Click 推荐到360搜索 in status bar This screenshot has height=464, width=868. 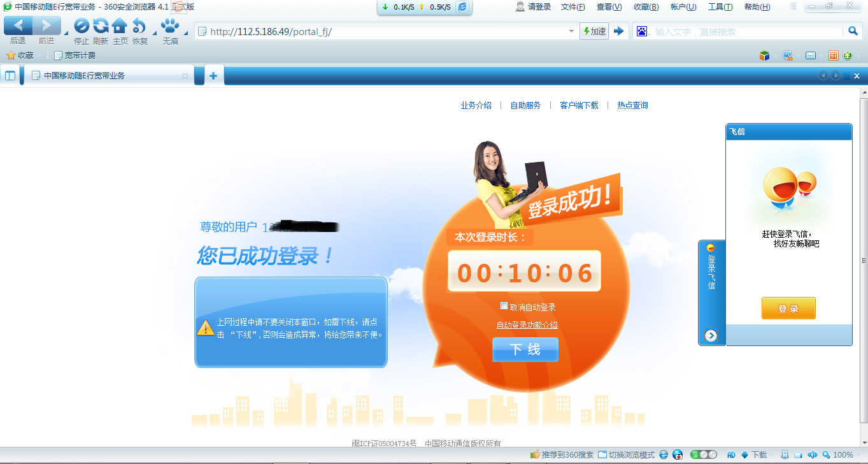(562, 455)
